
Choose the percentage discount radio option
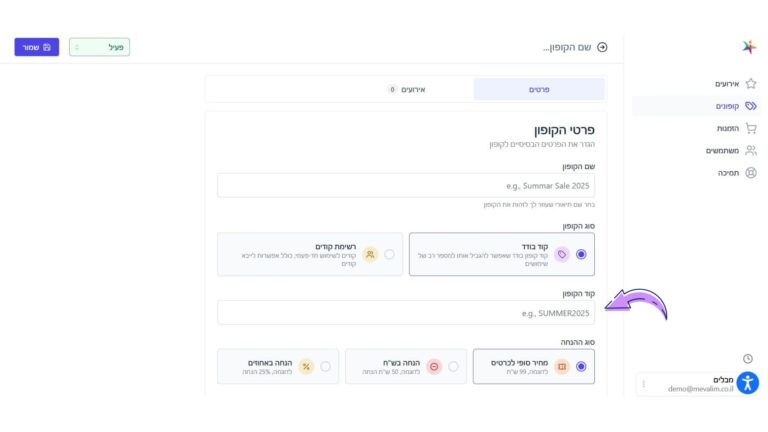tap(325, 366)
